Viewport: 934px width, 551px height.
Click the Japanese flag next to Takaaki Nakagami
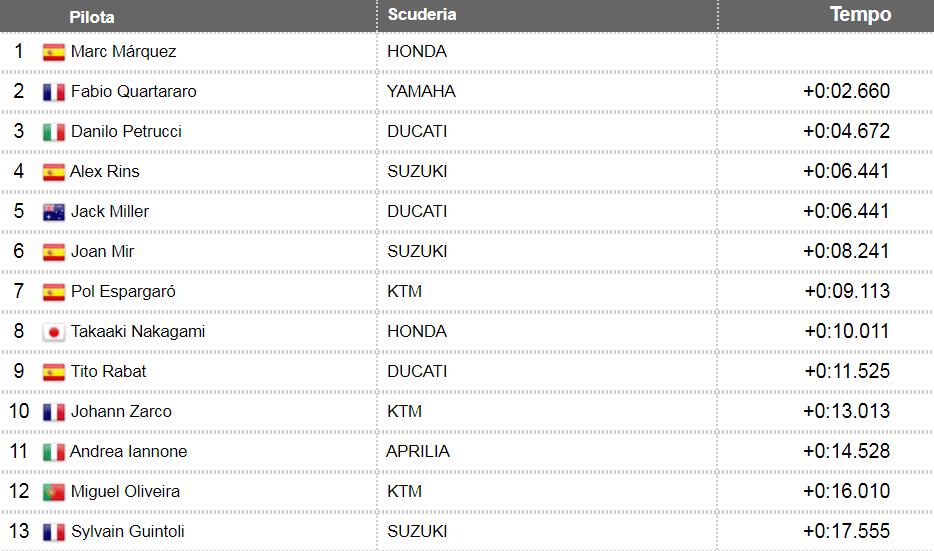point(54,332)
